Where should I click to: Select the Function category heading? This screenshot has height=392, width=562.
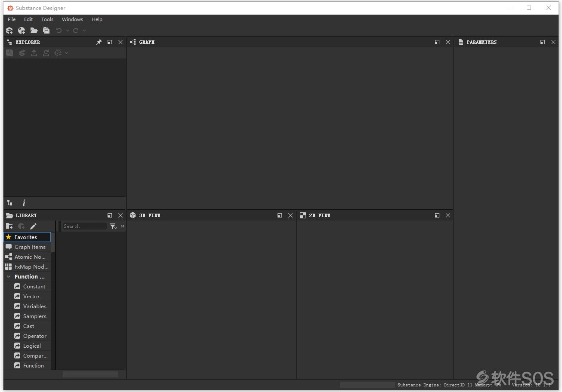[29, 277]
